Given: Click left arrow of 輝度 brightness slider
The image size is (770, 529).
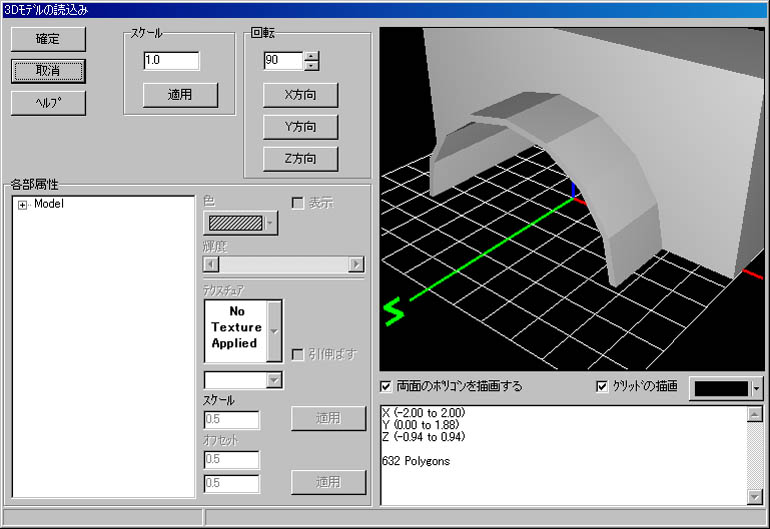Looking at the screenshot, I should point(211,264).
